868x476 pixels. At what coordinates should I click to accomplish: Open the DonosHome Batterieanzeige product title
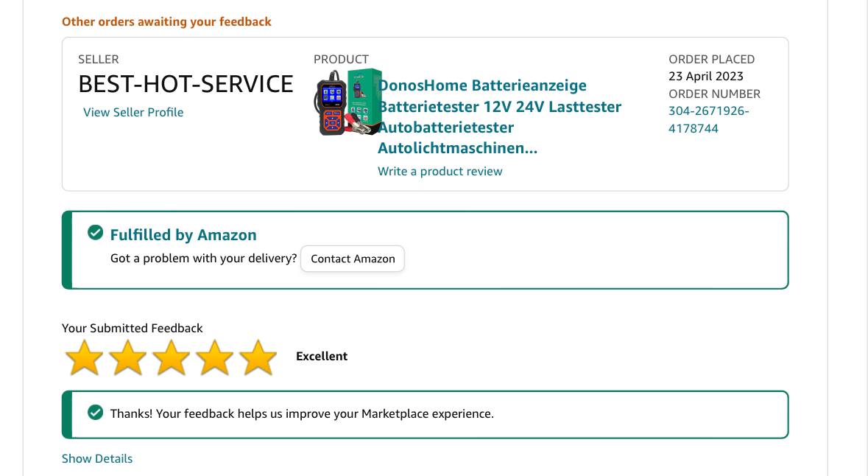(x=499, y=116)
